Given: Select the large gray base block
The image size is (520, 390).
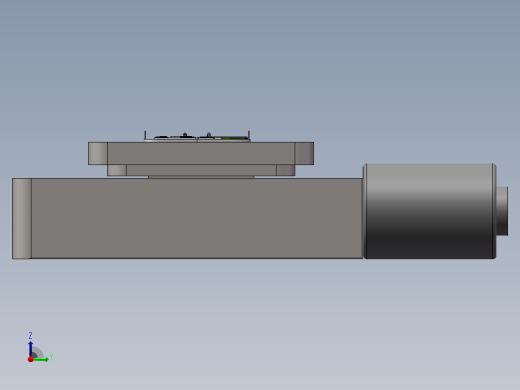Looking at the screenshot, I should [x=187, y=218].
